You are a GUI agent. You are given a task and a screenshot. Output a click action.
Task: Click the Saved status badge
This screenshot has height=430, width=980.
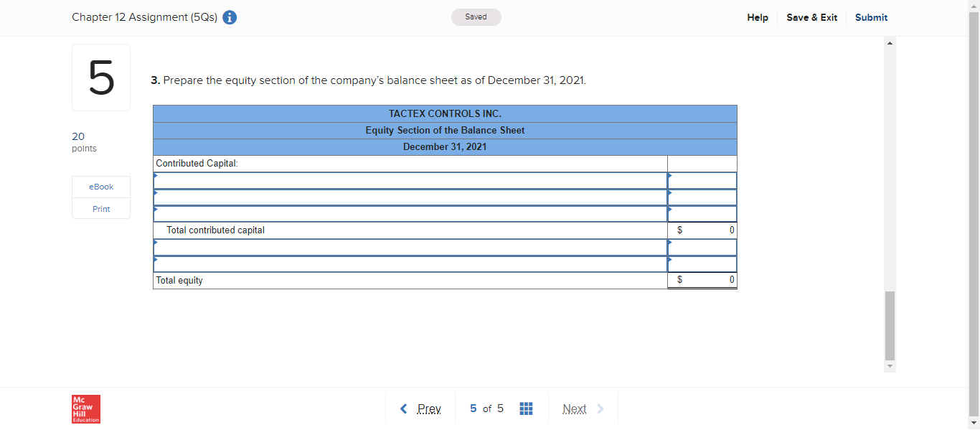coord(476,17)
